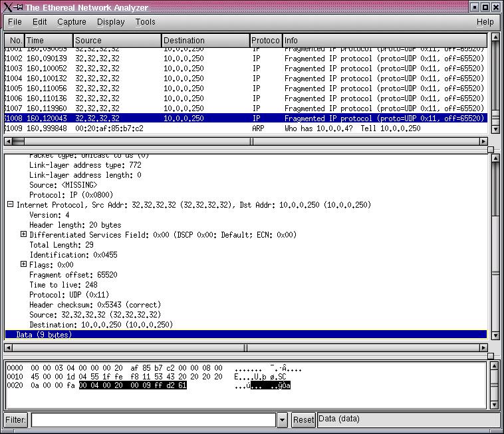The width and height of the screenshot is (504, 434).
Task: Sort packets by Time column header
Action: (48, 41)
